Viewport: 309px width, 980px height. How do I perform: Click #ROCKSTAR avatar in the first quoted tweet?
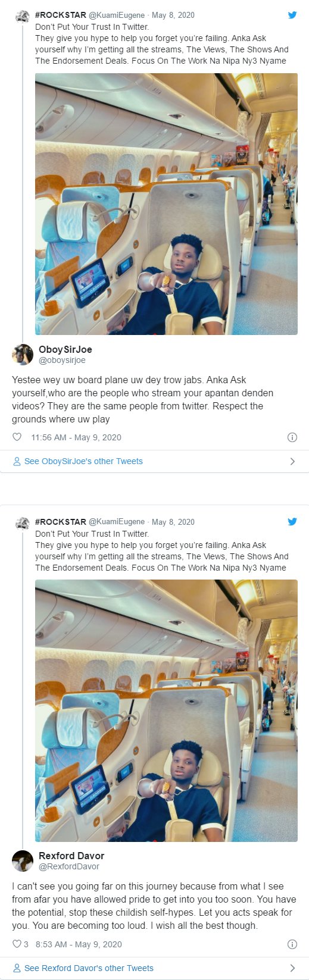(23, 16)
